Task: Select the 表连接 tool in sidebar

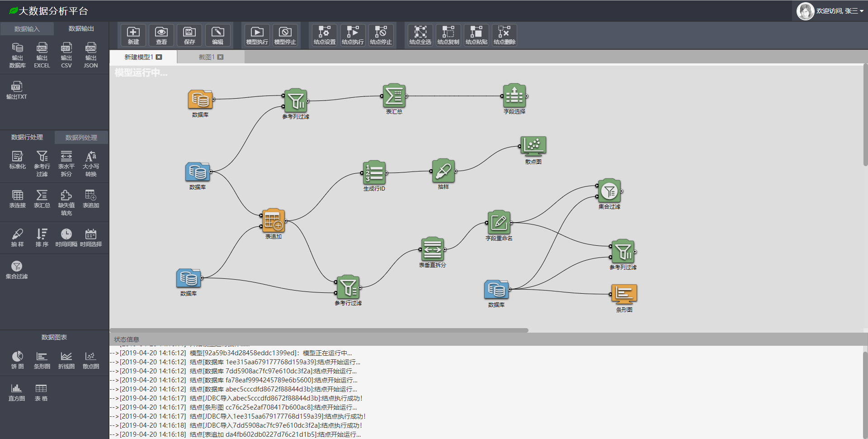Action: click(x=17, y=199)
